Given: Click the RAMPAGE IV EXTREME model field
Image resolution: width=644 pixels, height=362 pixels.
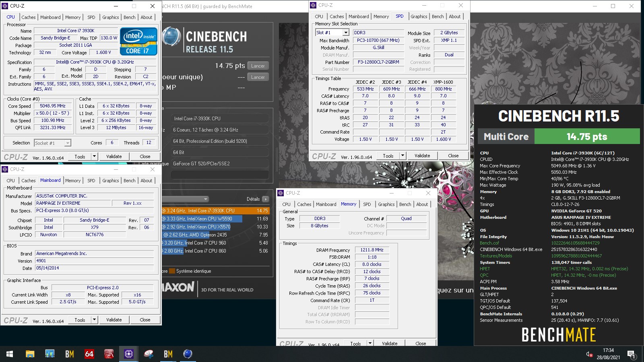Looking at the screenshot, I should (72, 203).
